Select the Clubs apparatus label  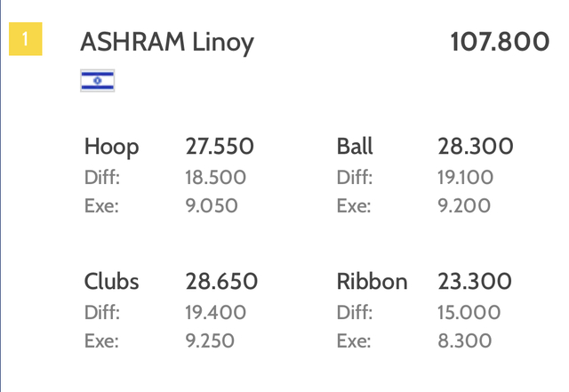point(111,281)
